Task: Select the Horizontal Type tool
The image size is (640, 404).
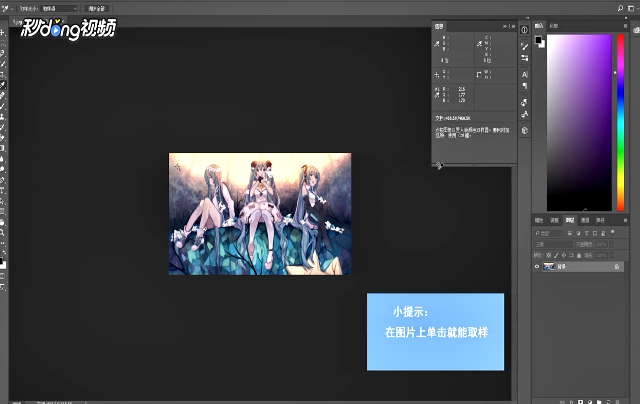Action: 2,191
